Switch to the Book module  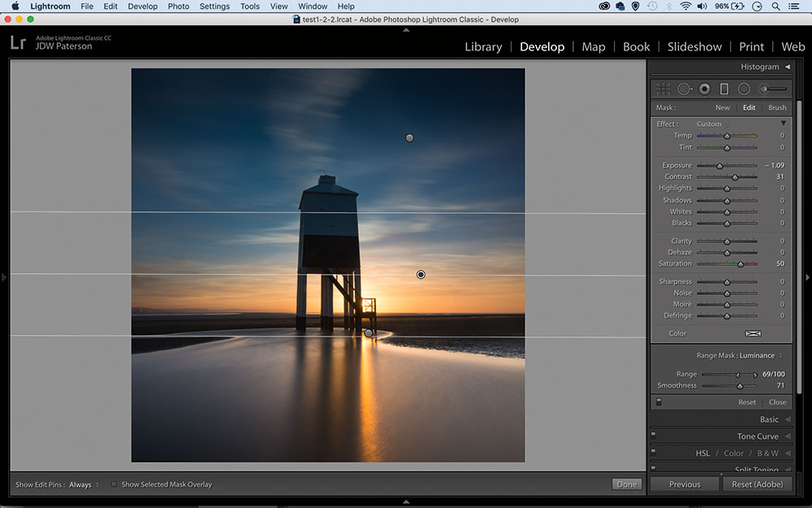(x=636, y=46)
